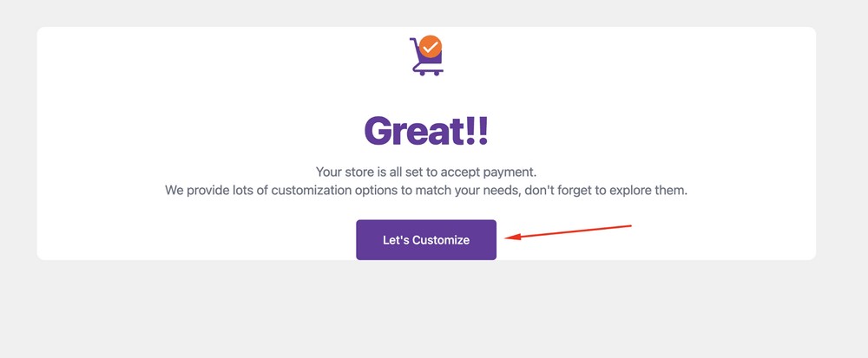The image size is (868, 358).
Task: Click the orange checkmark badge
Action: click(431, 48)
